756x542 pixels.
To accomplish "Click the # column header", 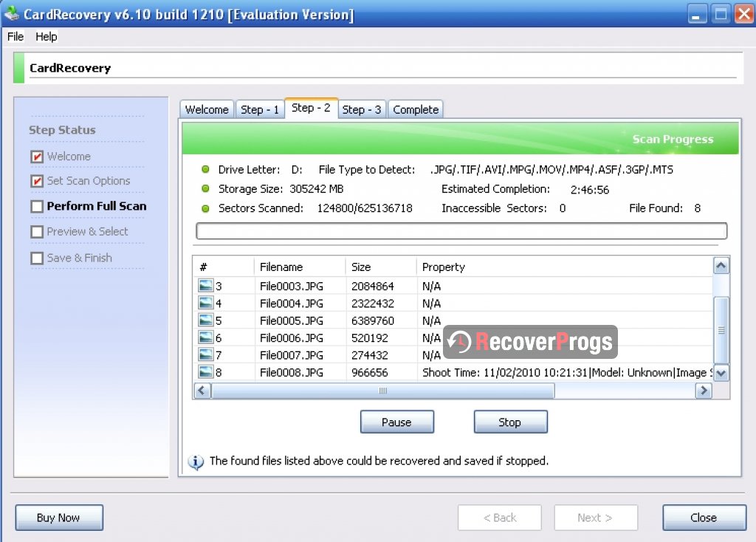I will [224, 267].
